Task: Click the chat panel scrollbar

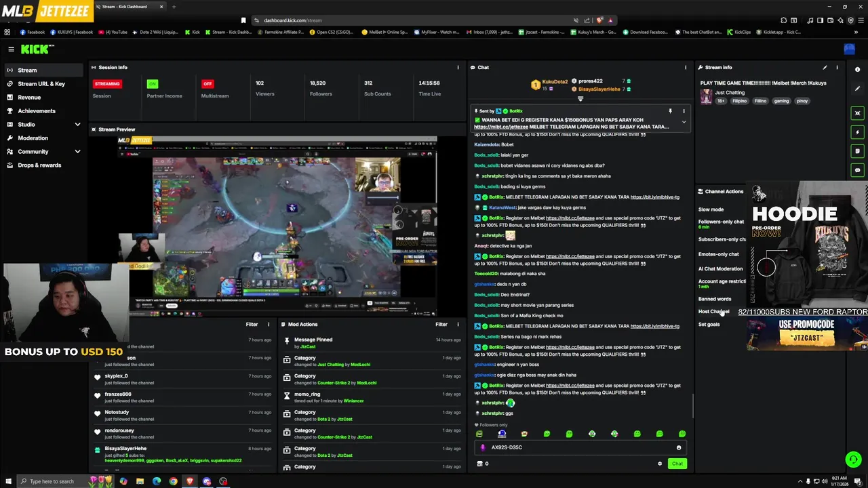Action: pyautogui.click(x=692, y=405)
